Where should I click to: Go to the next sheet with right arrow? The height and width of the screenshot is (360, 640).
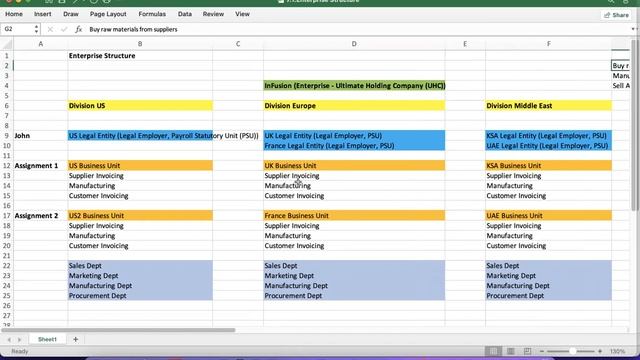[19, 340]
